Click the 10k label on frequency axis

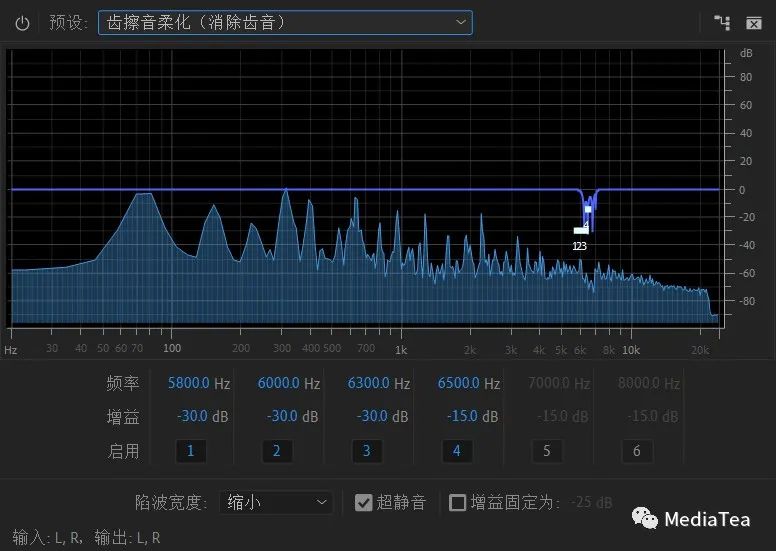pos(630,351)
